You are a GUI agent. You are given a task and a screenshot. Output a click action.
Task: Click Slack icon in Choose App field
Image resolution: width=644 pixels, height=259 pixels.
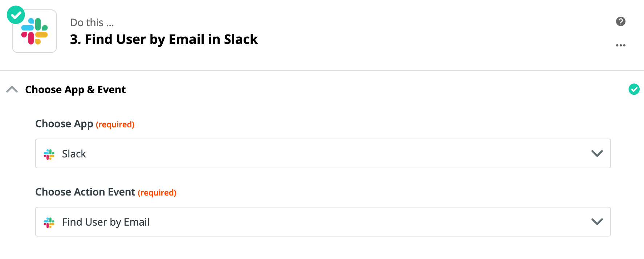click(x=49, y=154)
